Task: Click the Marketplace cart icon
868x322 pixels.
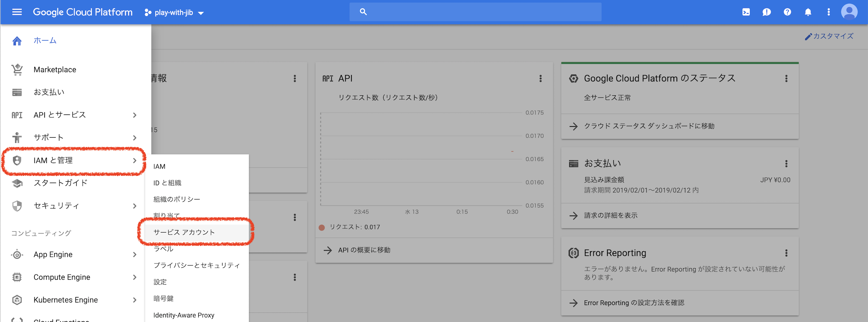Action: tap(17, 69)
